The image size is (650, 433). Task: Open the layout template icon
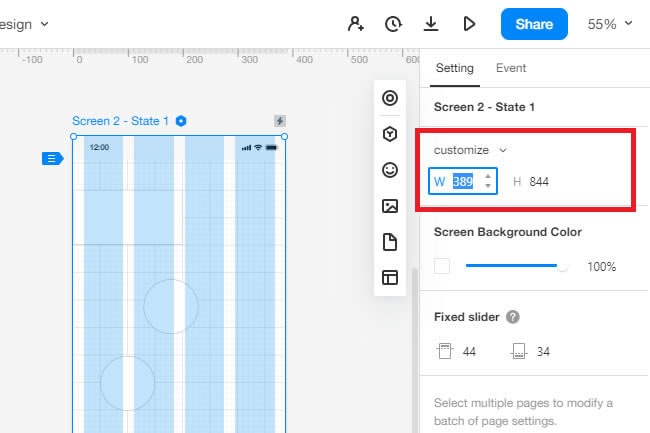click(x=390, y=278)
